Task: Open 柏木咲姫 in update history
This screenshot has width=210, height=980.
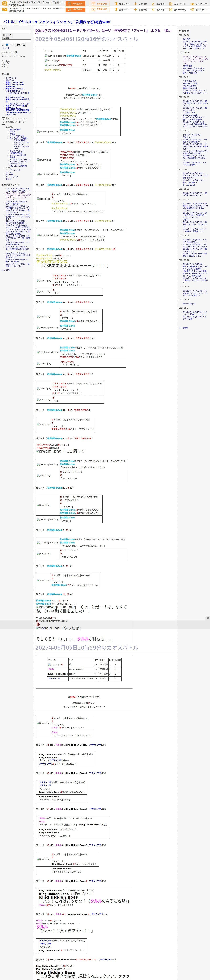Action: pos(187,39)
